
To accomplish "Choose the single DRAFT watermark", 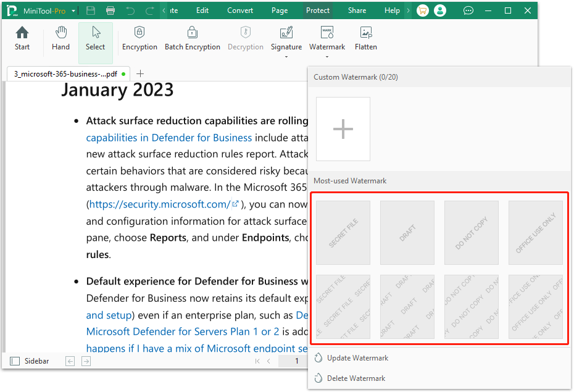I will [x=407, y=232].
